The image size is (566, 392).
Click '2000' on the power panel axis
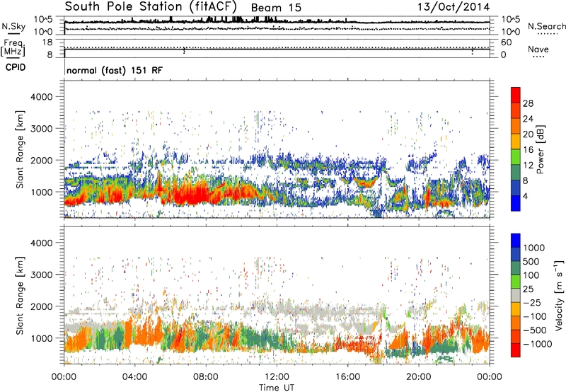42,160
